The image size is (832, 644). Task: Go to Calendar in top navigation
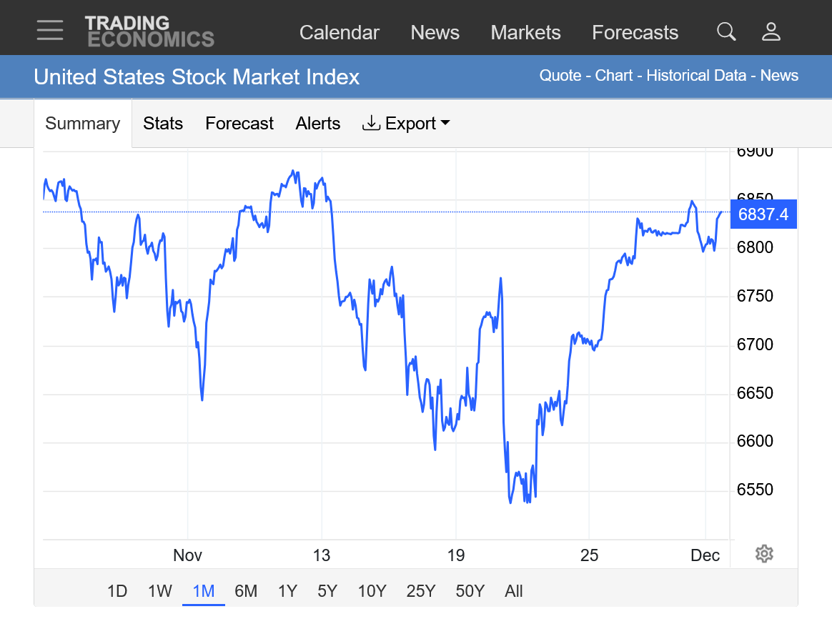[x=339, y=33]
